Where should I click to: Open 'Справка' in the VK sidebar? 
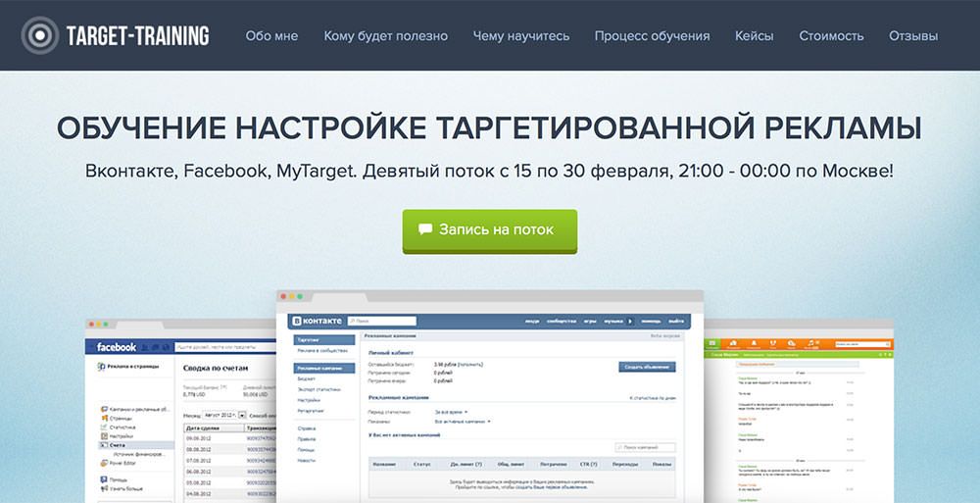306,428
